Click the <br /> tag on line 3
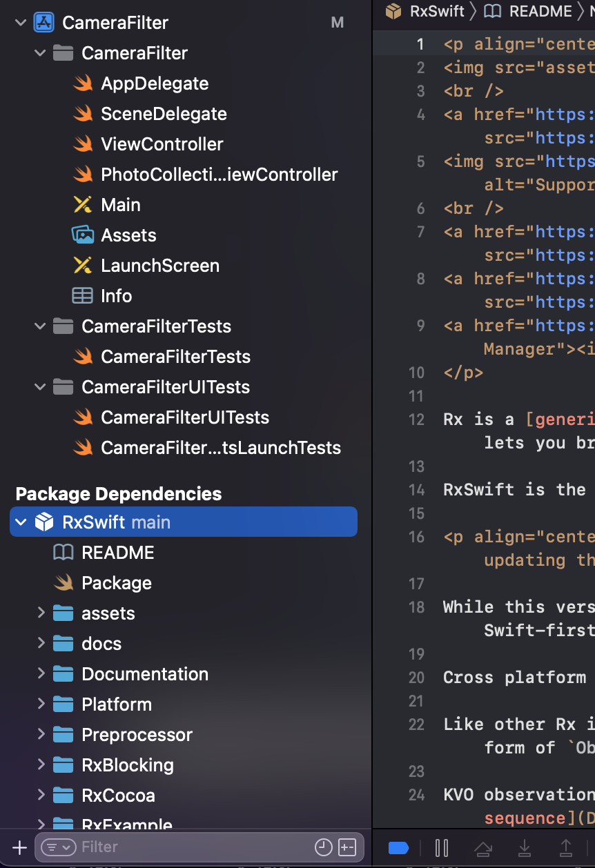Viewport: 595px width, 868px height. coord(474,91)
